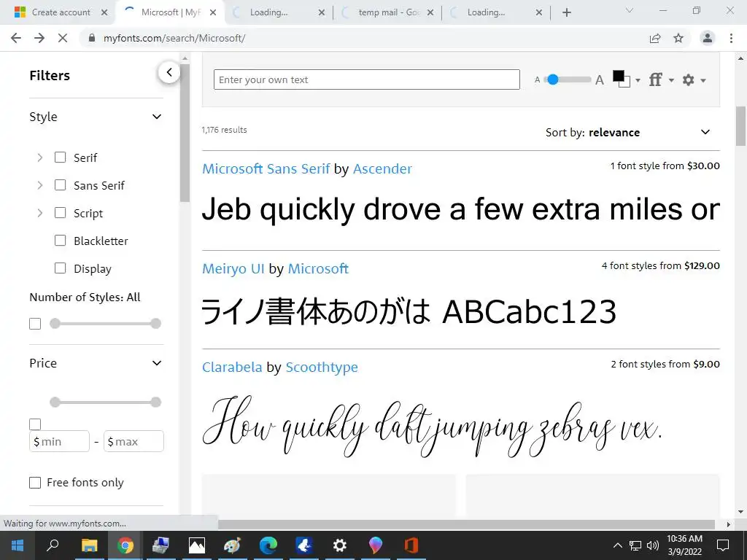
Task: Open the Photos app from the taskbar
Action: coord(196,545)
